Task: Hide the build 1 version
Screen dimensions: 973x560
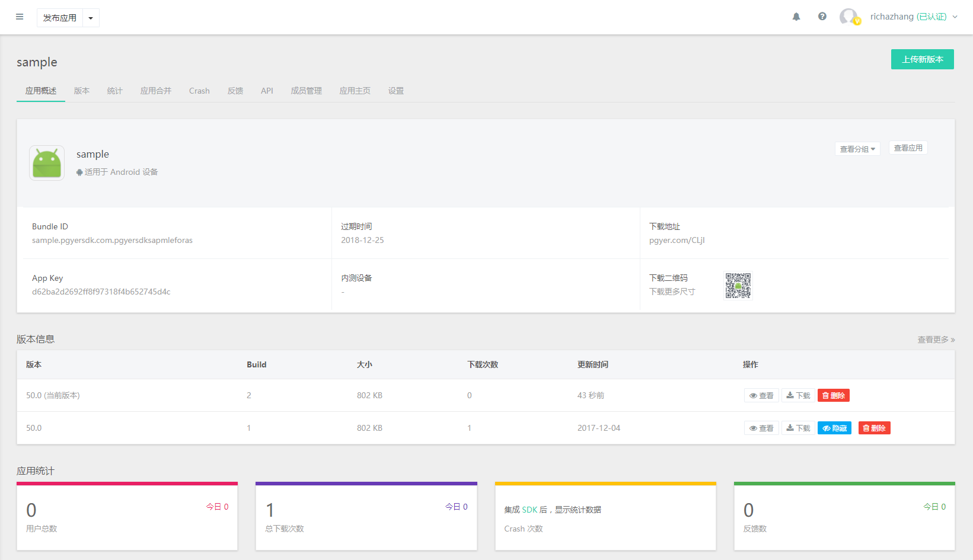Action: point(834,428)
